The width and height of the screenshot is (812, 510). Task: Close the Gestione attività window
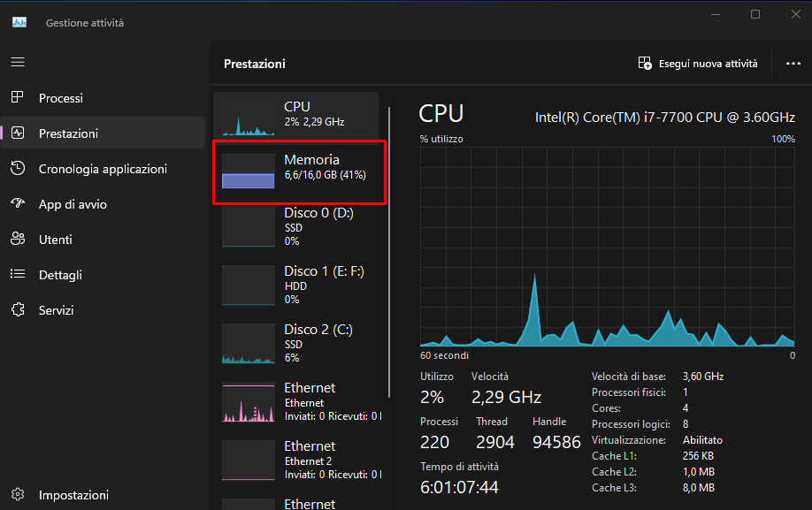(796, 14)
